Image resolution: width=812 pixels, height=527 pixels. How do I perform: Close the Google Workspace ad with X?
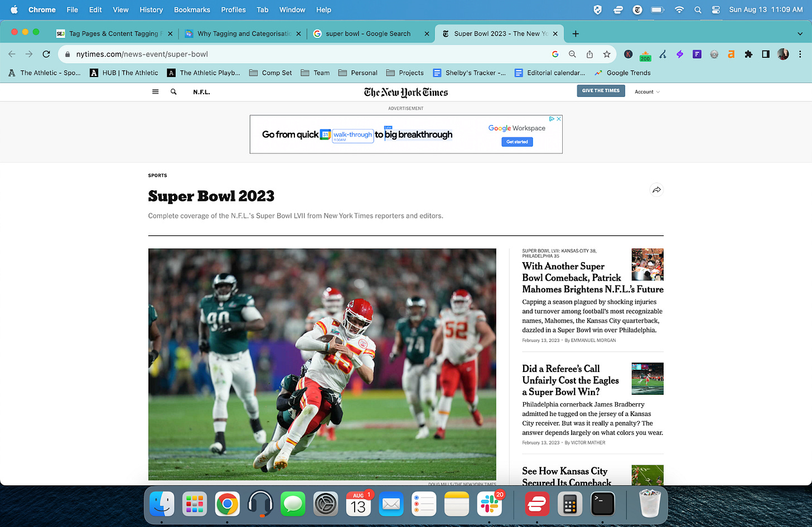click(x=559, y=119)
